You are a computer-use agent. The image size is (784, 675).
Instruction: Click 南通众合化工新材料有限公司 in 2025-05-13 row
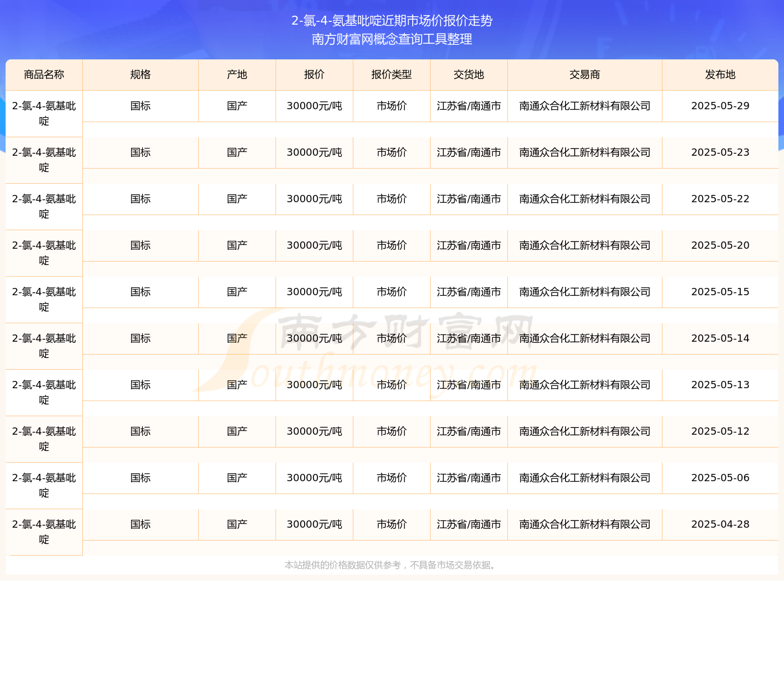tap(585, 385)
